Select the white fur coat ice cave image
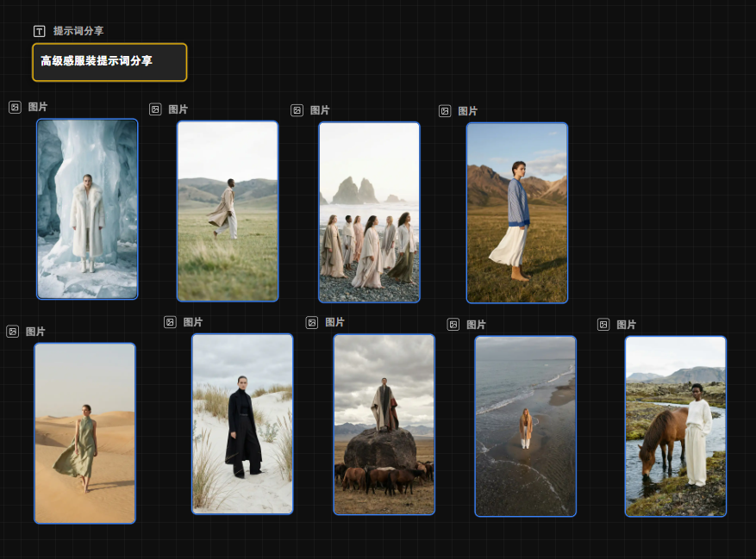This screenshot has width=756, height=559. (x=87, y=209)
